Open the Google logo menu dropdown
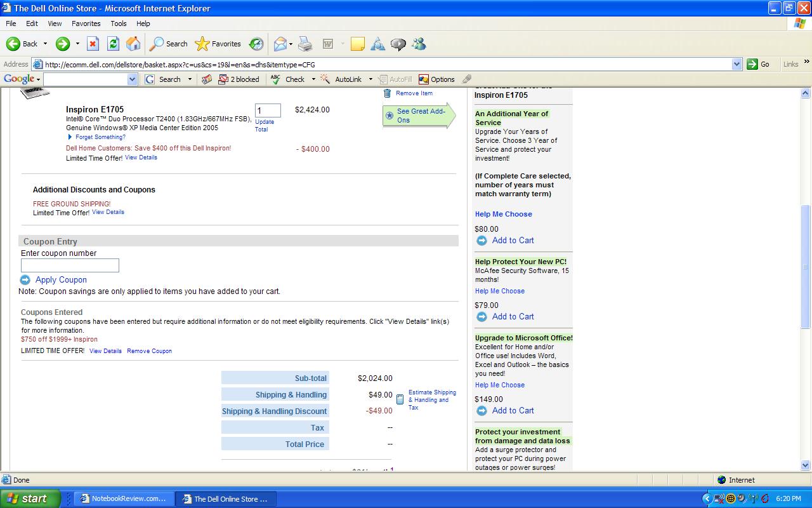Screen dimensions: 812x508 pos(38,79)
